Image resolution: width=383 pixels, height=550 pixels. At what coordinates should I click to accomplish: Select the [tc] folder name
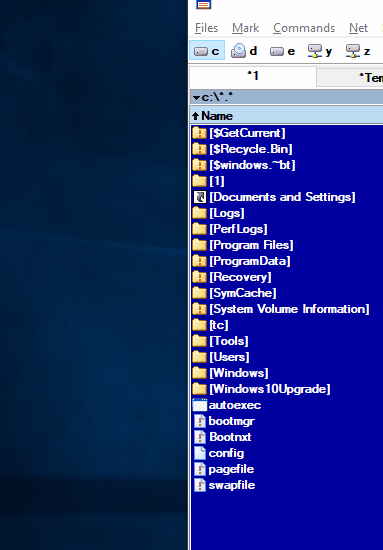[x=219, y=325]
